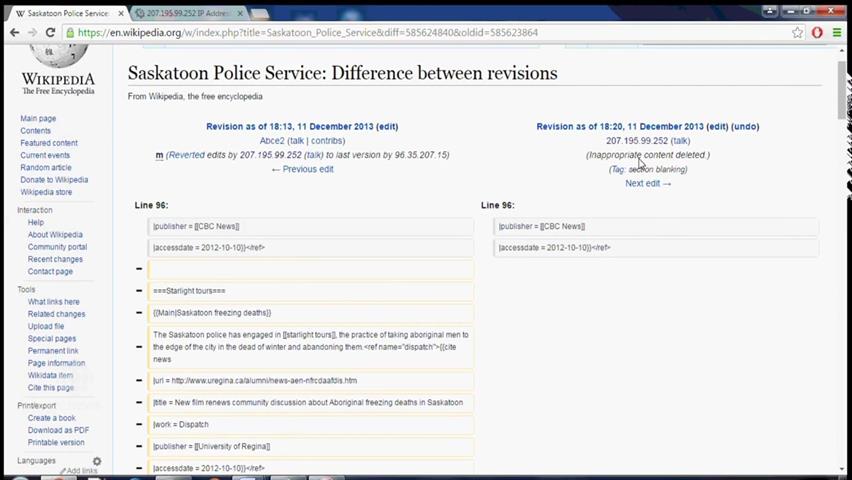Open Printable version link
The image size is (852, 480).
pyautogui.click(x=56, y=442)
